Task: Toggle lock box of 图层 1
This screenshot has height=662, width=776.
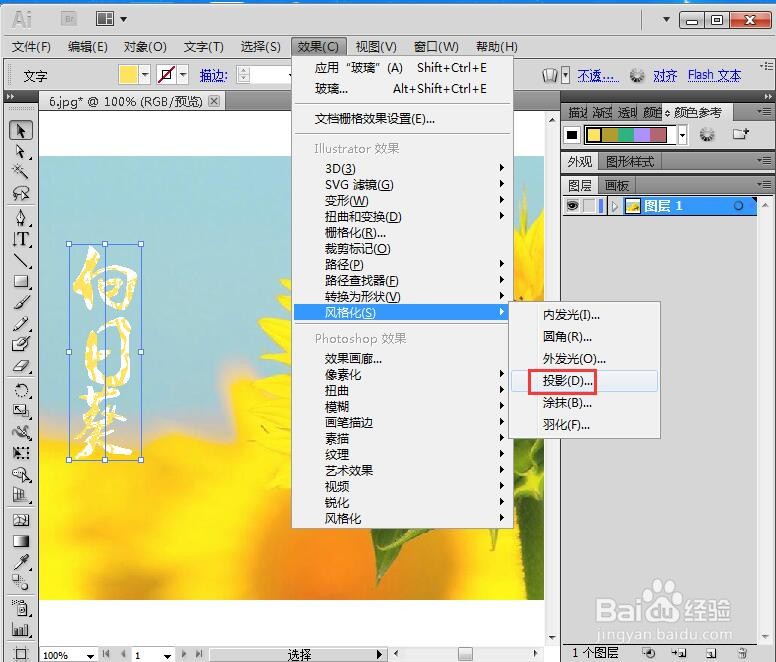Action: tap(589, 206)
